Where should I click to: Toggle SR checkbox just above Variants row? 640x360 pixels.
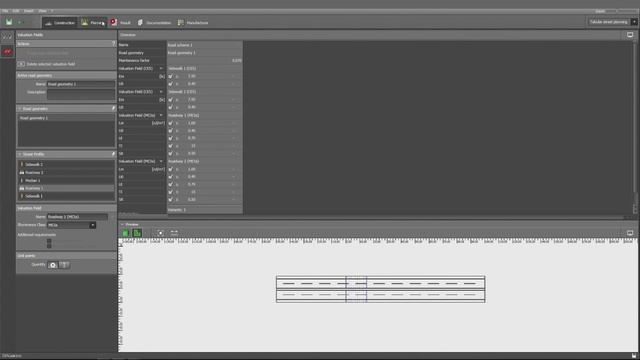tap(171, 200)
